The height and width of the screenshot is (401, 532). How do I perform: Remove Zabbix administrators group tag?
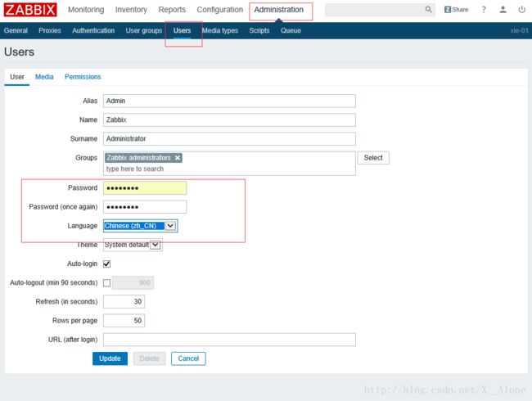[x=178, y=158]
